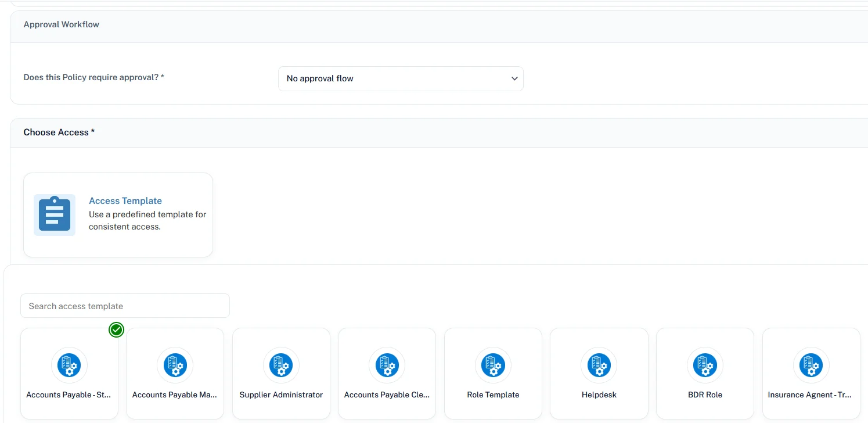
Task: Click the 'Approval Workflow' section heading
Action: (62, 24)
